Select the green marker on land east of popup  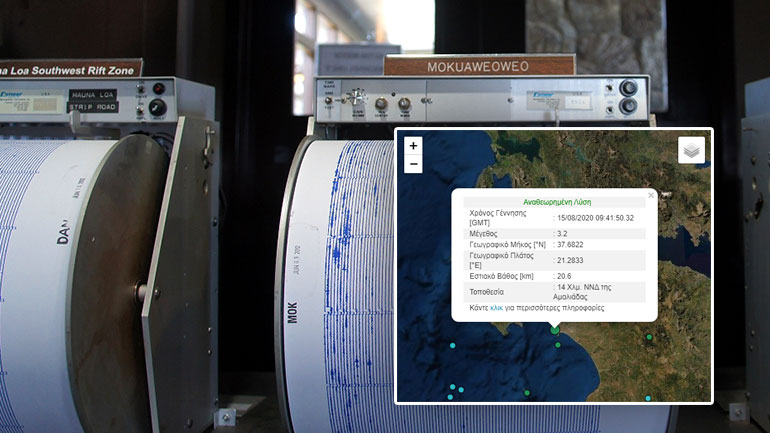click(x=649, y=338)
